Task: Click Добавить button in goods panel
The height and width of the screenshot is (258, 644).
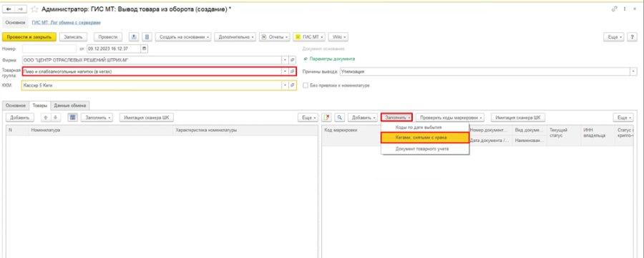Action: coord(20,118)
